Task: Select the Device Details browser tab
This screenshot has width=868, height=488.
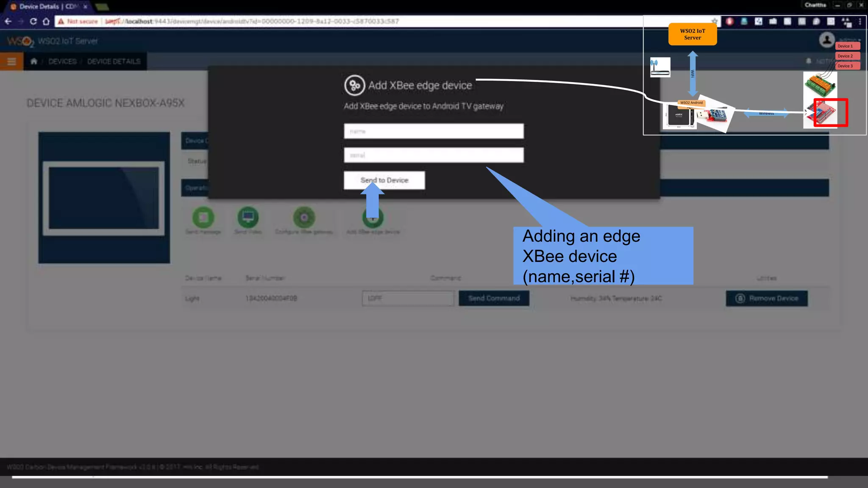Action: 47,6
